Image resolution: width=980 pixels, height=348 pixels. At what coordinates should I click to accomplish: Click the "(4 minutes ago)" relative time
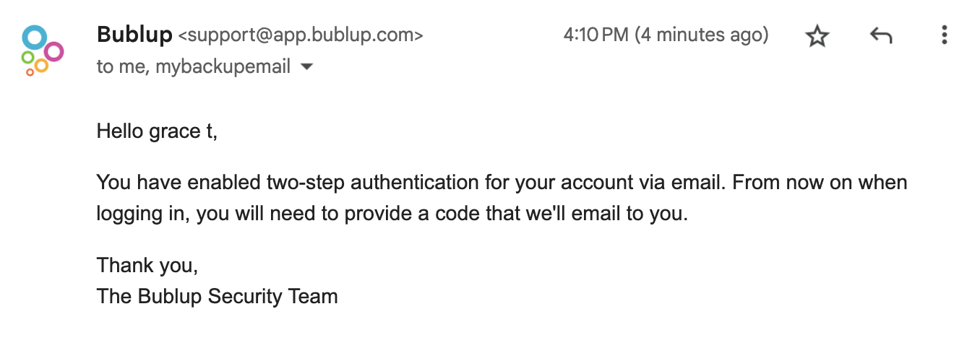(x=702, y=35)
